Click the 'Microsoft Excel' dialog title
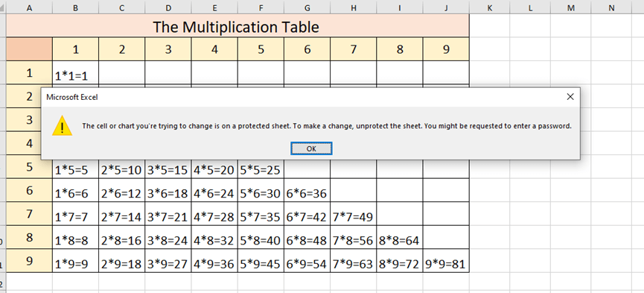The image size is (644, 293). click(72, 97)
